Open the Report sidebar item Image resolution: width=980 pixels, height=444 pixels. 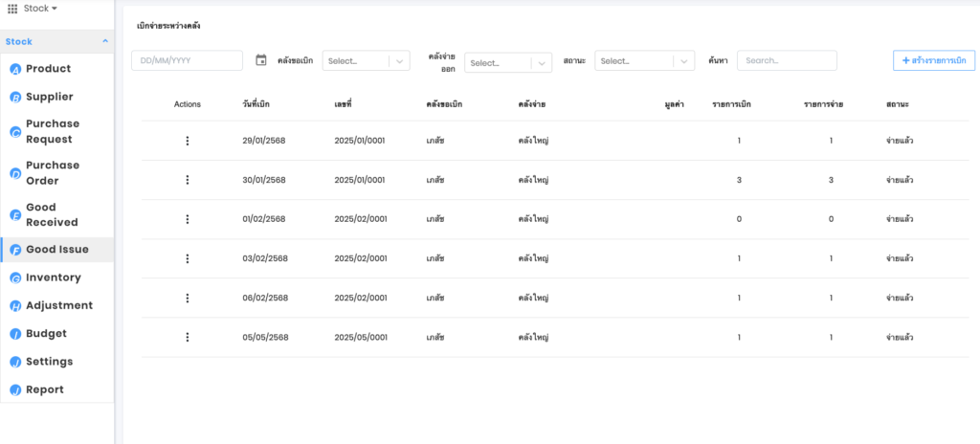(45, 389)
